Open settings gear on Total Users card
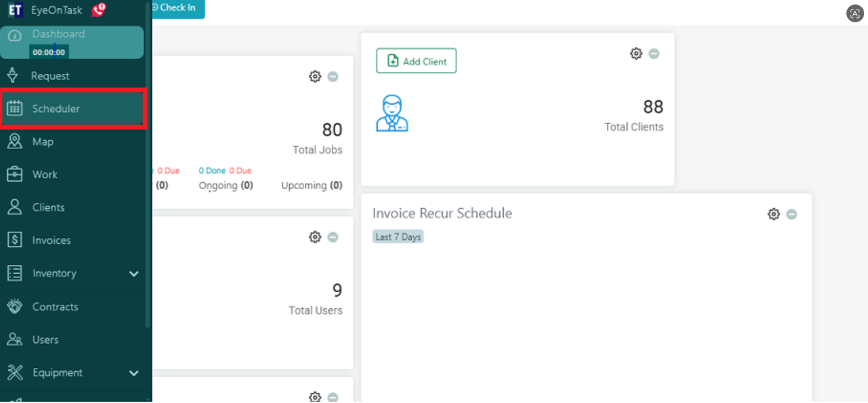 (x=315, y=237)
